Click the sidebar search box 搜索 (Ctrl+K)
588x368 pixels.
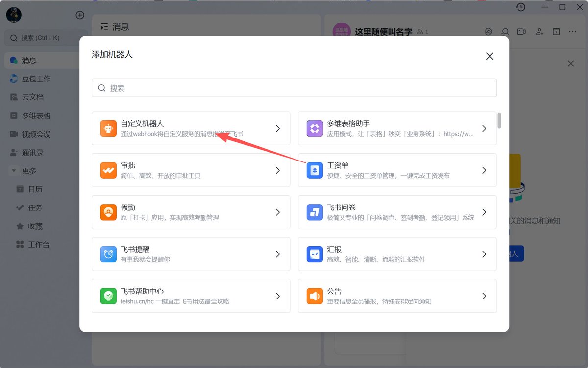tap(46, 38)
